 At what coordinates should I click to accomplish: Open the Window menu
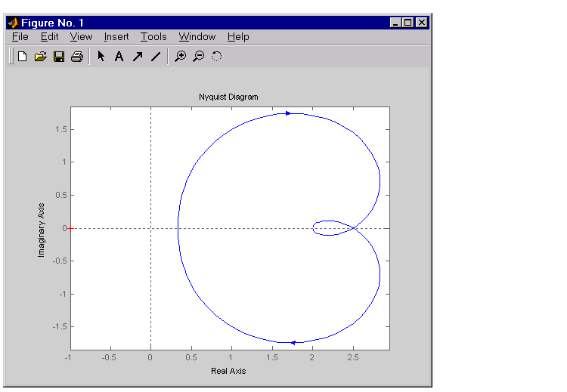click(197, 36)
